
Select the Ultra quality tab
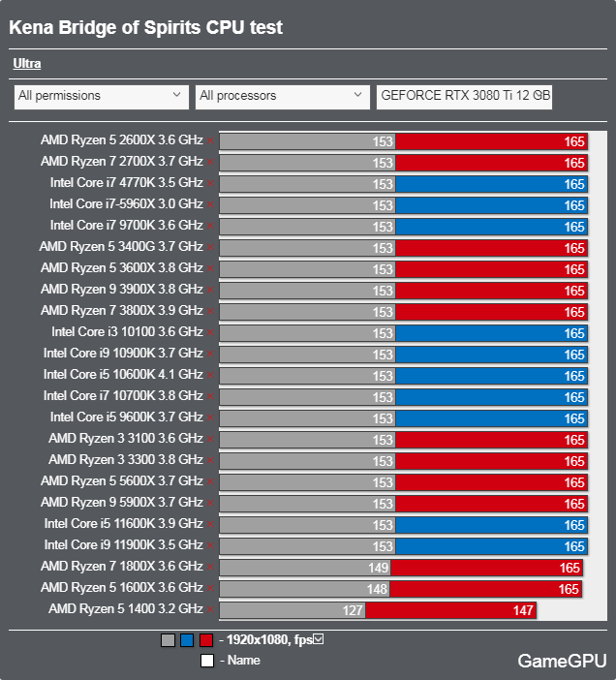(x=27, y=64)
